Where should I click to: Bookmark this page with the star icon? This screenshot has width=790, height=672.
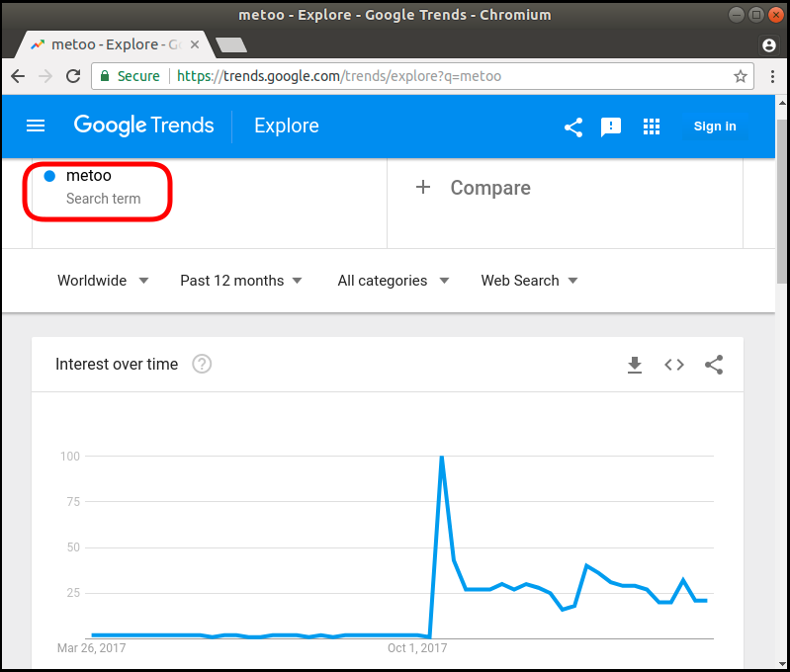[x=740, y=76]
